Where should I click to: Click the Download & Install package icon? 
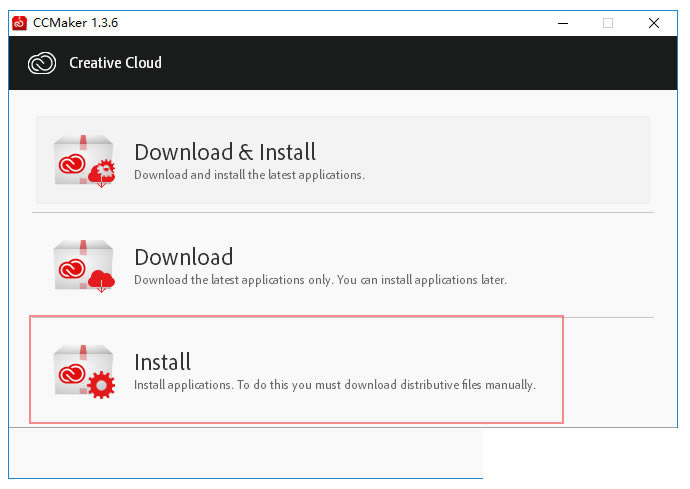pos(84,161)
